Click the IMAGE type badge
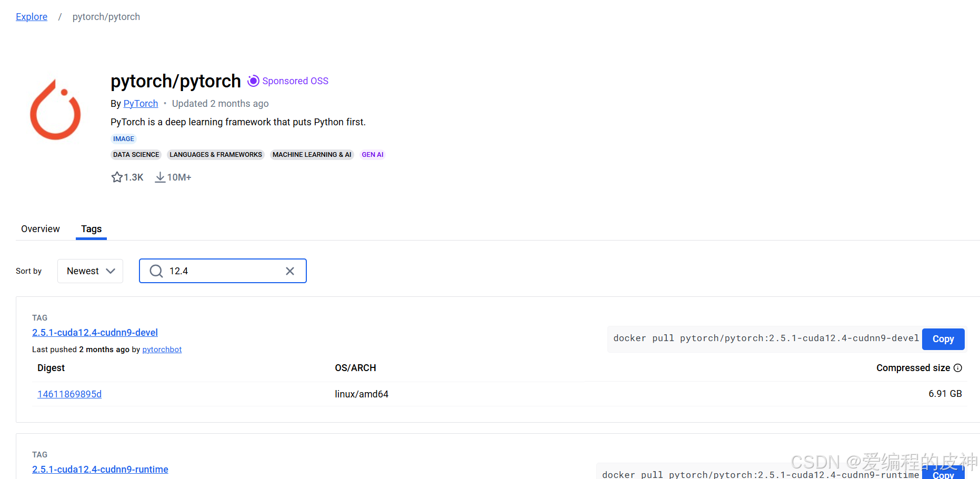Screen dimensions: 980x479 click(124, 139)
